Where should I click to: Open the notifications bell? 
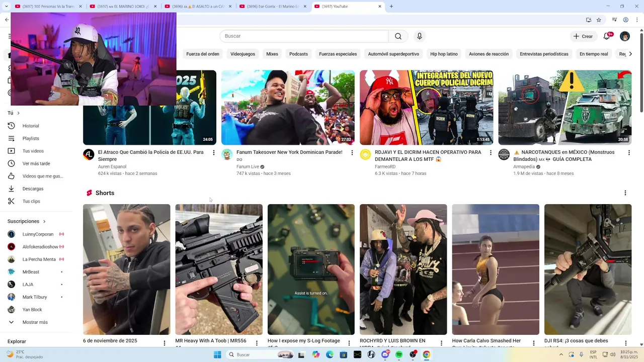pos(607,36)
